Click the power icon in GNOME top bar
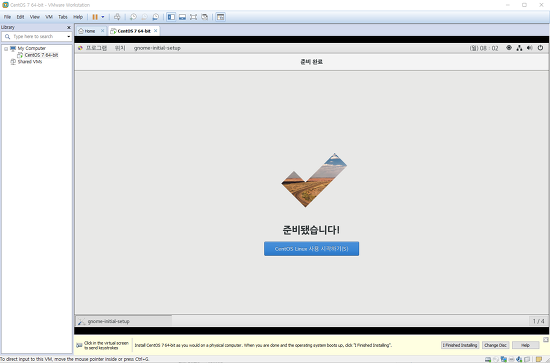 (540, 48)
